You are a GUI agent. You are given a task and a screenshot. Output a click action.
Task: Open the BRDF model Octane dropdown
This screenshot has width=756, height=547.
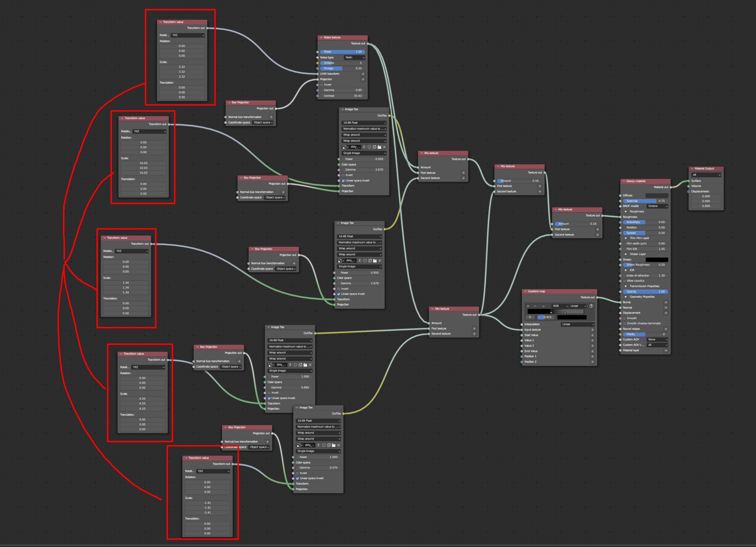pos(657,206)
